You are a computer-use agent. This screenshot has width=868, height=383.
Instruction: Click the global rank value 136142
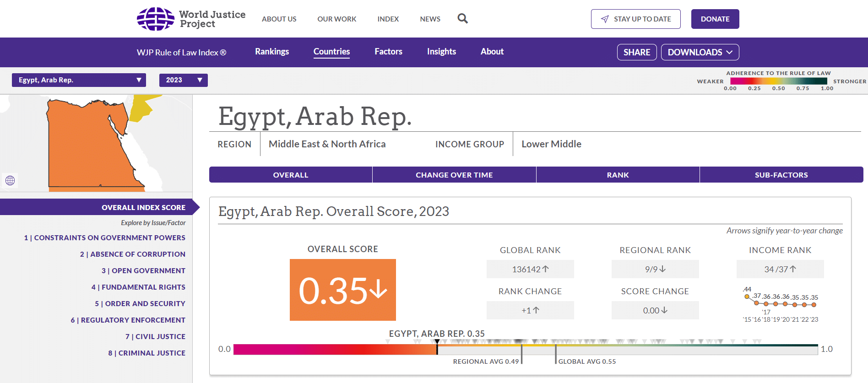pos(530,269)
